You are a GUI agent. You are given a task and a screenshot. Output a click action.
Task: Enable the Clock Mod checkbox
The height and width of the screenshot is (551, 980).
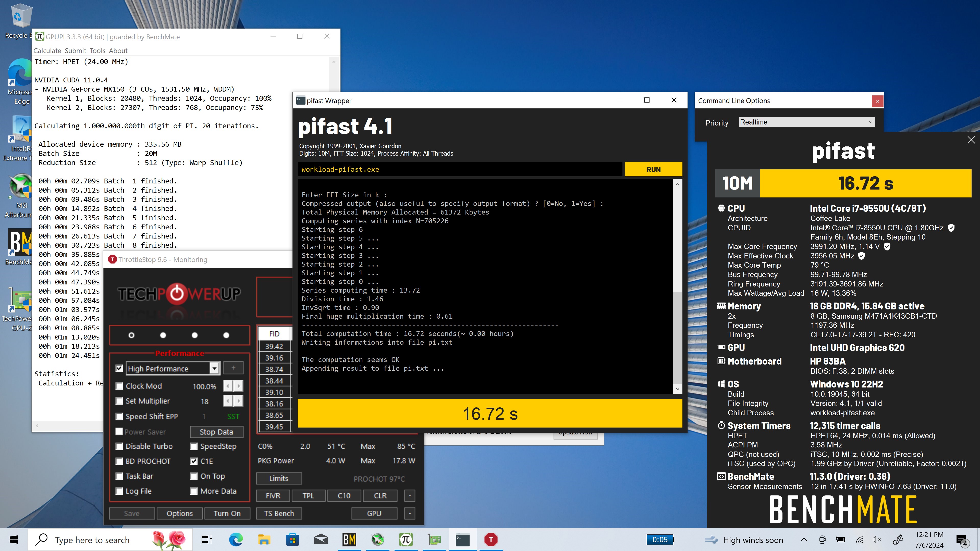pos(119,386)
